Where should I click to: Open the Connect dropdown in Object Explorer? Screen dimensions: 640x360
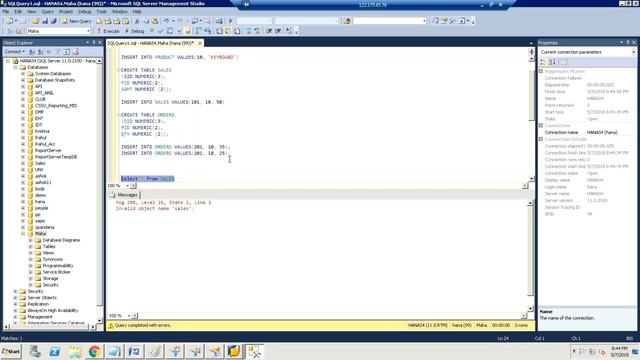pyautogui.click(x=15, y=52)
